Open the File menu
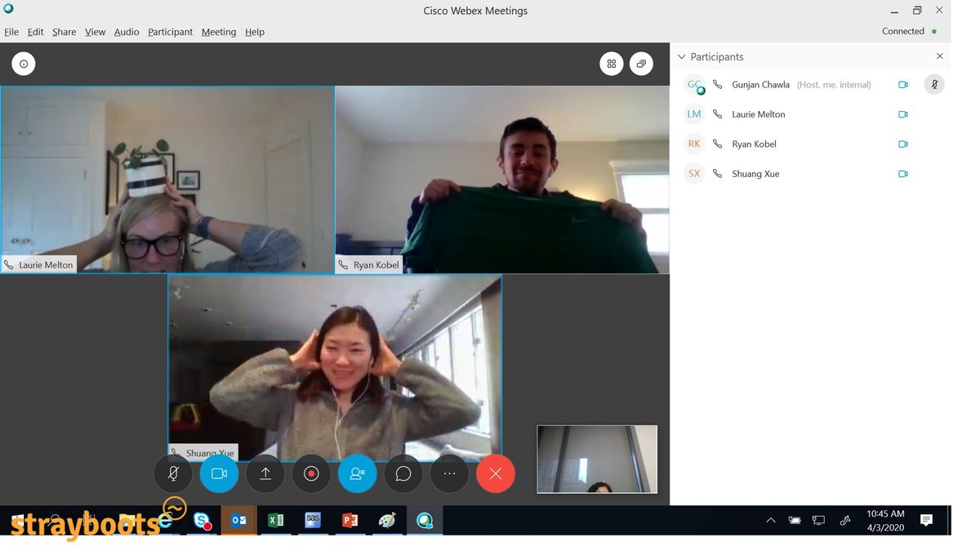Viewport: 980px width, 560px height. click(x=11, y=32)
